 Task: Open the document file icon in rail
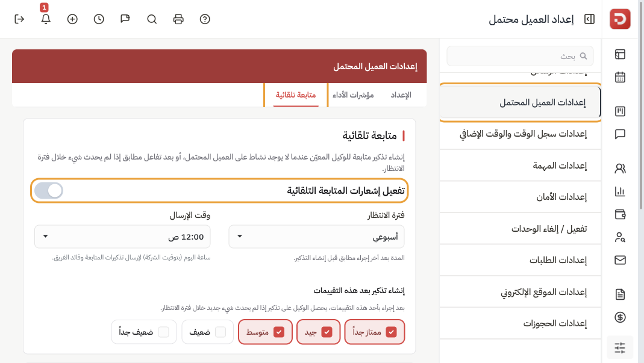tap(620, 294)
